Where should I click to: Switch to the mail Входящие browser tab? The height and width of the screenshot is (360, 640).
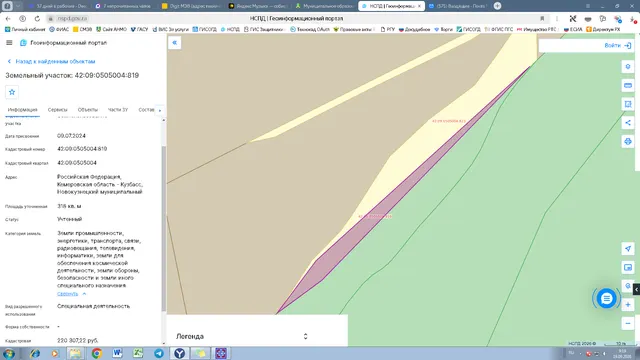click(458, 6)
